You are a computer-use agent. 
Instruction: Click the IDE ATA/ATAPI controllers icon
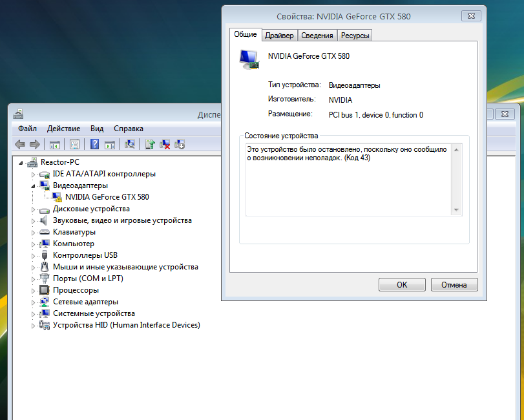point(44,174)
